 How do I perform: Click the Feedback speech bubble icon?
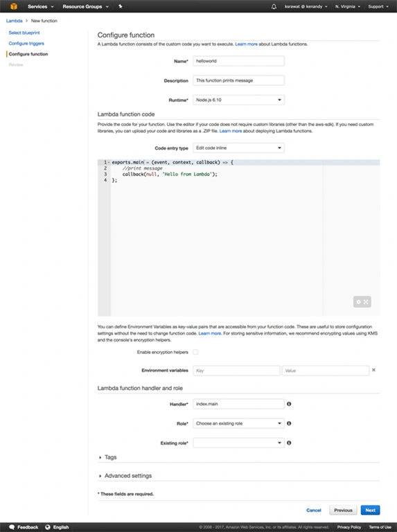pos(12,527)
